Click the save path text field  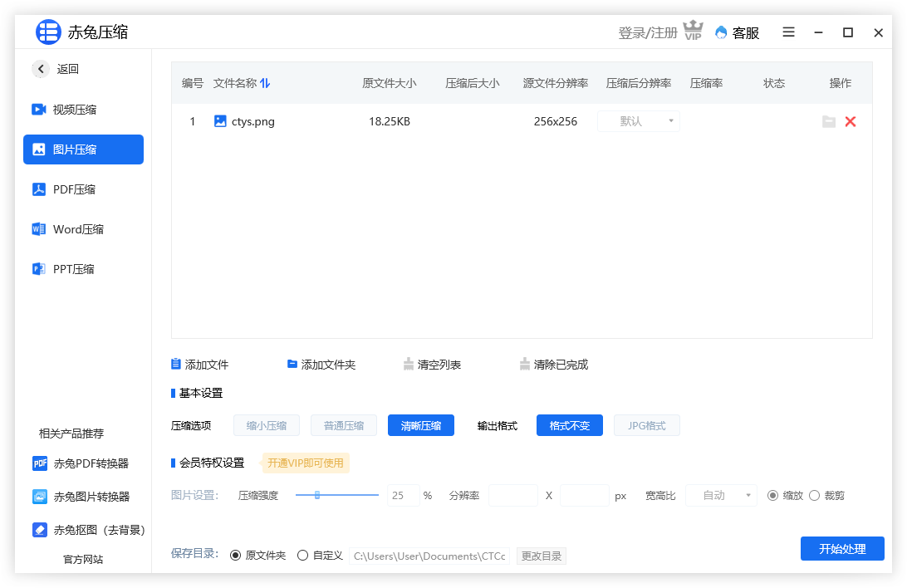429,556
